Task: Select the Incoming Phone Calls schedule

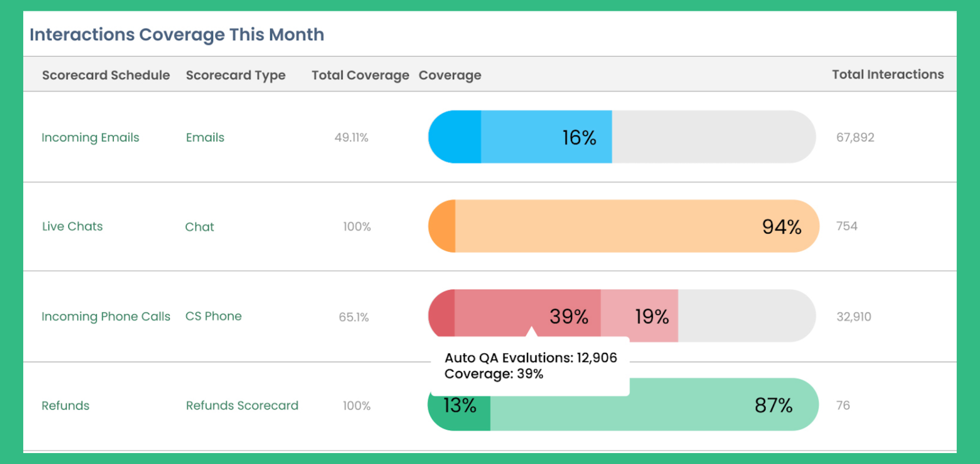Action: click(x=106, y=316)
